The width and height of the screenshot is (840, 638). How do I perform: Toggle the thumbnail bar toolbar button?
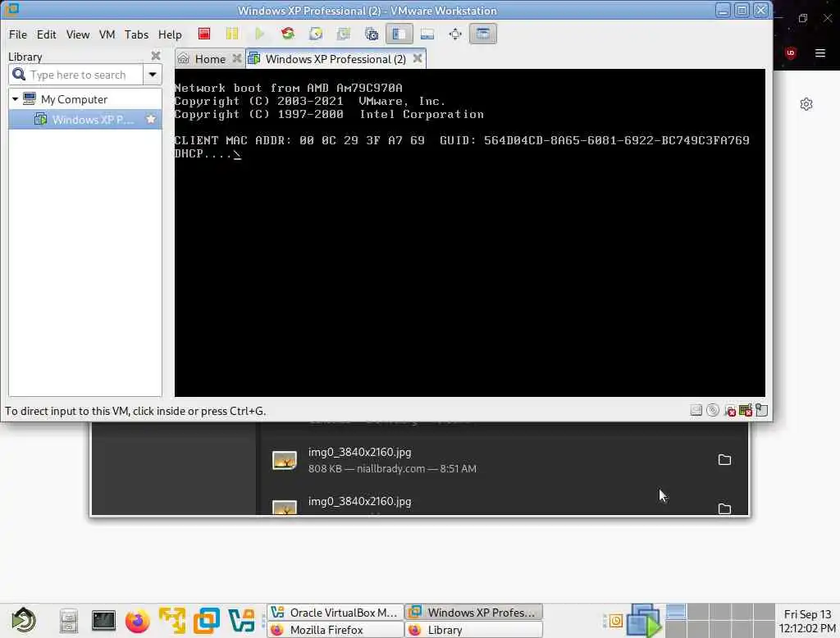[x=427, y=34]
